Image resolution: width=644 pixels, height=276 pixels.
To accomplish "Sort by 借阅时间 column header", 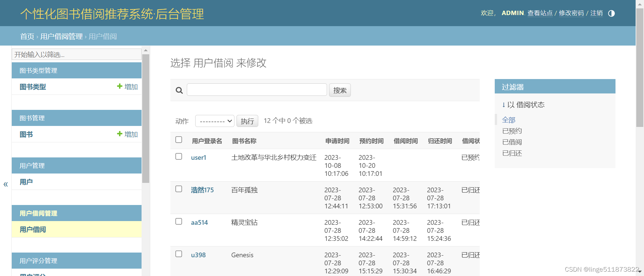I will (406, 141).
